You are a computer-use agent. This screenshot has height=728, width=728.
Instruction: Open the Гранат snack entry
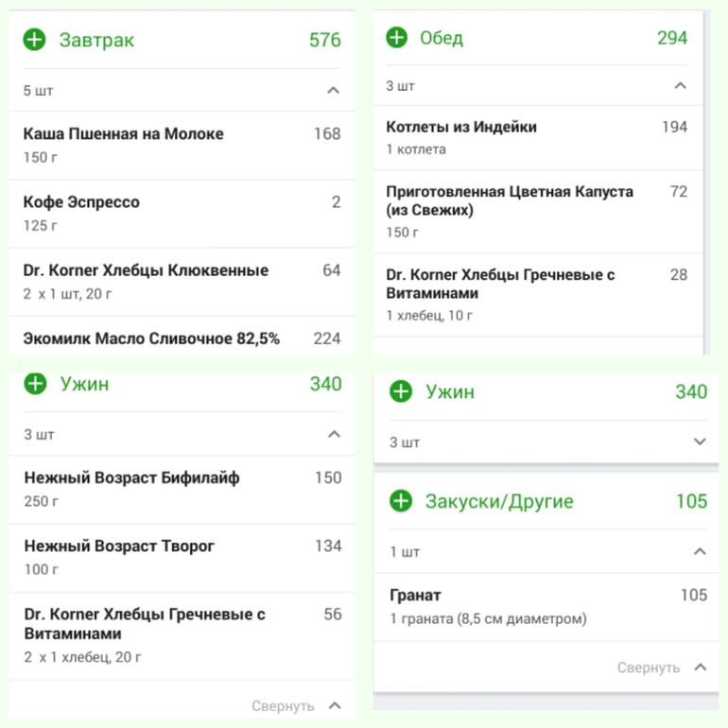coord(546,607)
